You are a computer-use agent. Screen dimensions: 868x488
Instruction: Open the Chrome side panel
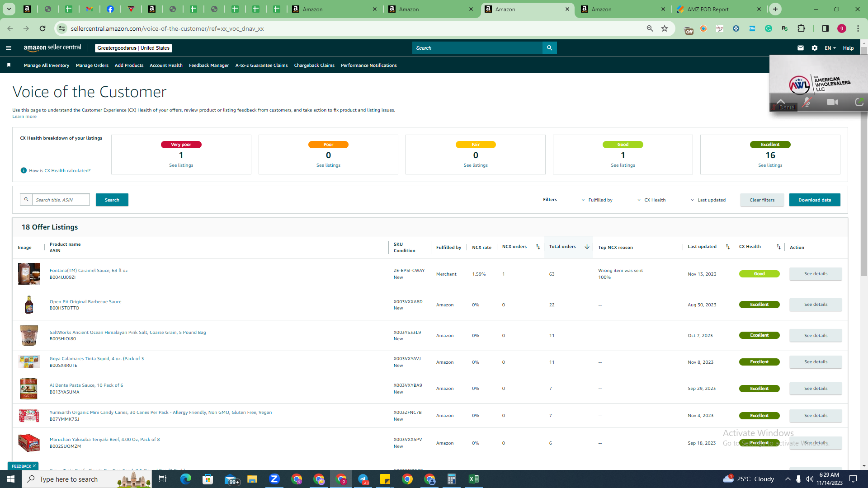coord(825,28)
